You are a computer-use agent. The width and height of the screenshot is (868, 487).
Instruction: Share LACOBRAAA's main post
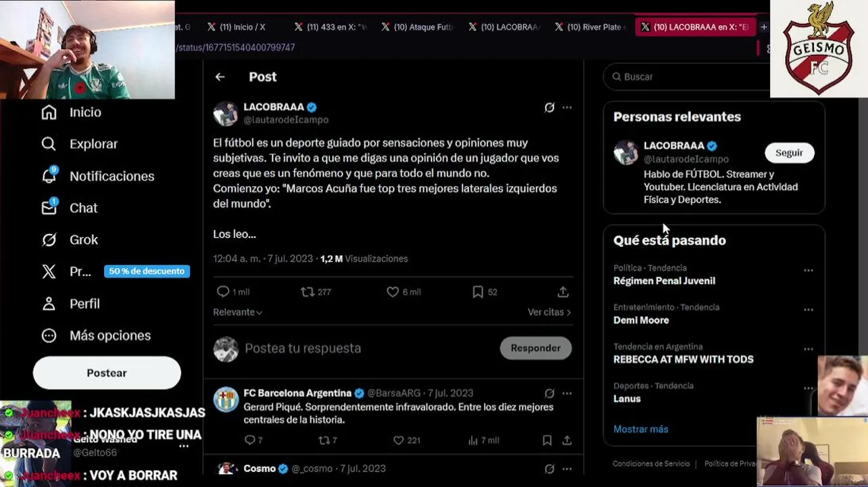(x=562, y=292)
